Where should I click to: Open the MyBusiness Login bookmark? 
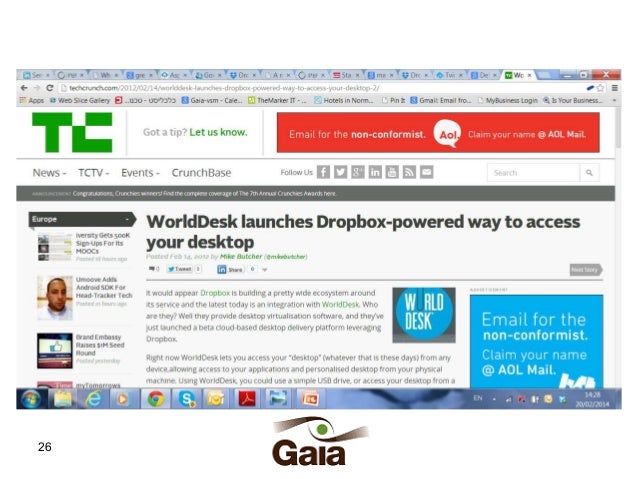(507, 100)
